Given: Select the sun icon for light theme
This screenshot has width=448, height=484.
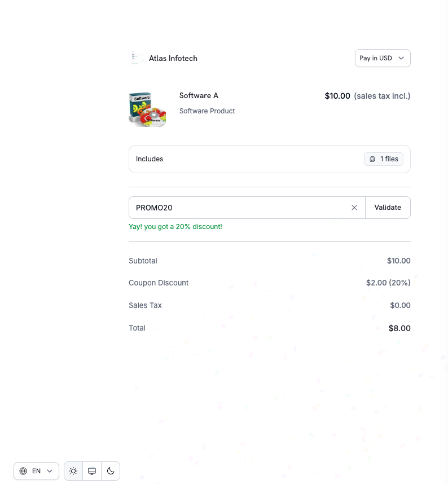Looking at the screenshot, I should pyautogui.click(x=73, y=471).
